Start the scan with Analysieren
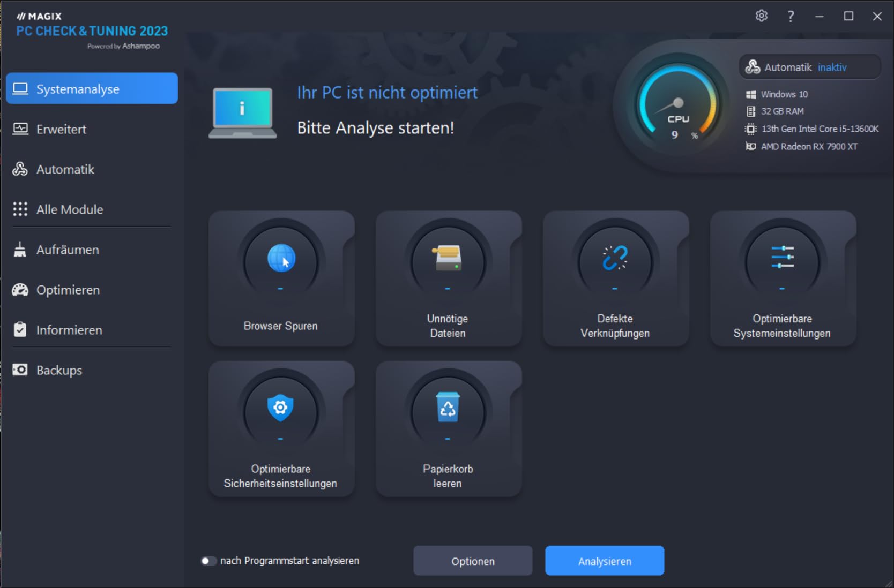Viewport: 894px width, 588px height. coord(605,561)
